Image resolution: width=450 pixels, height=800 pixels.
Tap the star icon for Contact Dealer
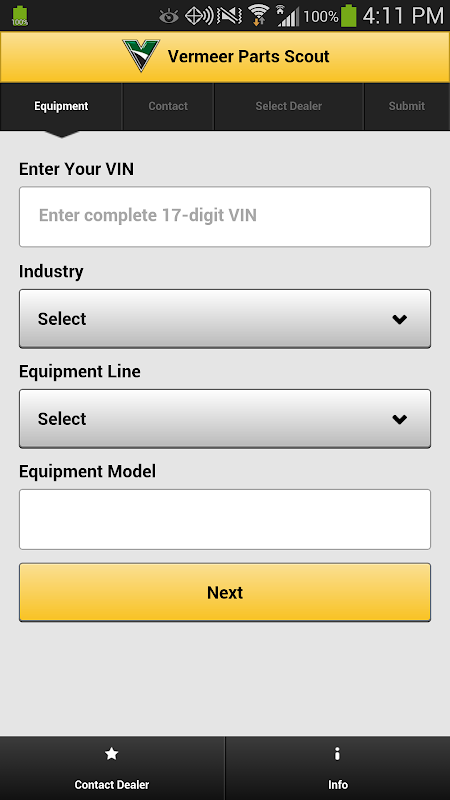pyautogui.click(x=112, y=754)
